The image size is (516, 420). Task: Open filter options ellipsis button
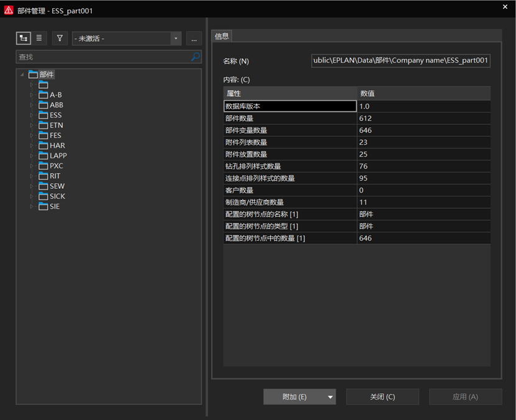[x=194, y=39]
